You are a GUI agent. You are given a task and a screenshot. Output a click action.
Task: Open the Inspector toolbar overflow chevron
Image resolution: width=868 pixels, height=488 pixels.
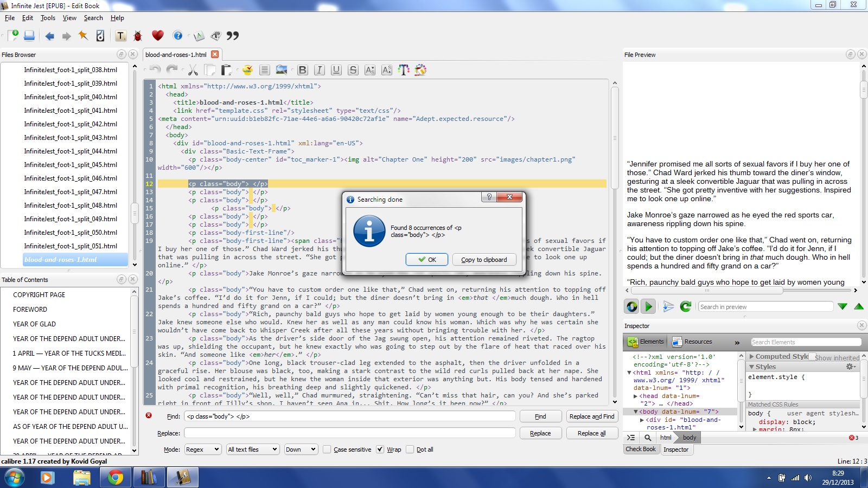pos(737,342)
